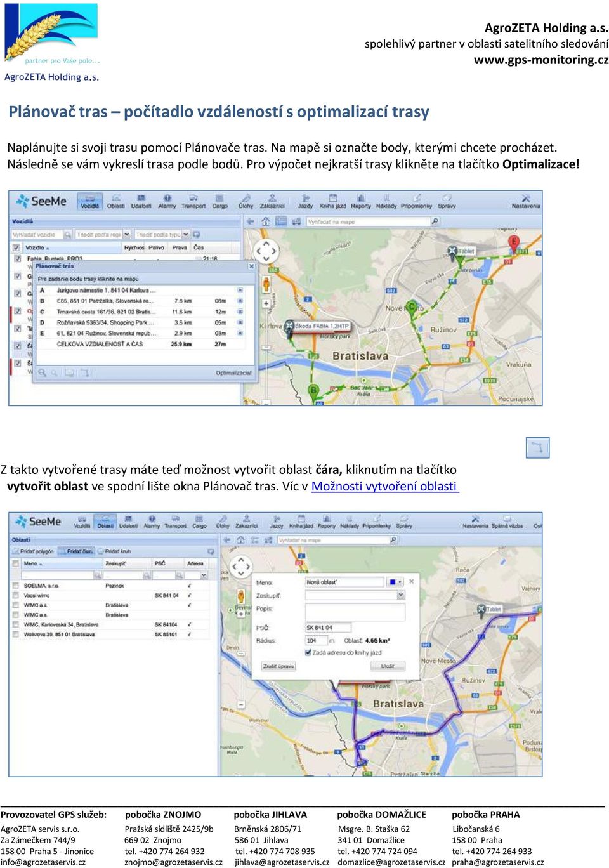Select Oblasti tab in the second SeeMe screenshot

coord(105,522)
